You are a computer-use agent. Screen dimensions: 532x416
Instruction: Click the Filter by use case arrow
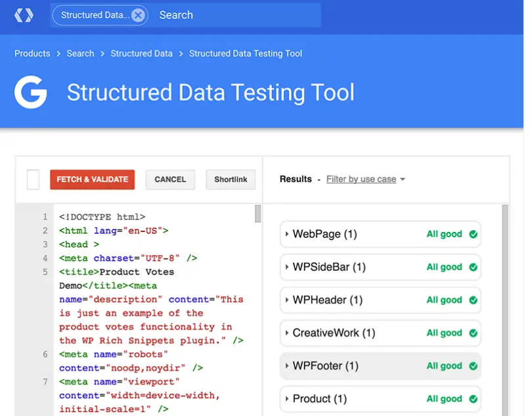coord(403,179)
